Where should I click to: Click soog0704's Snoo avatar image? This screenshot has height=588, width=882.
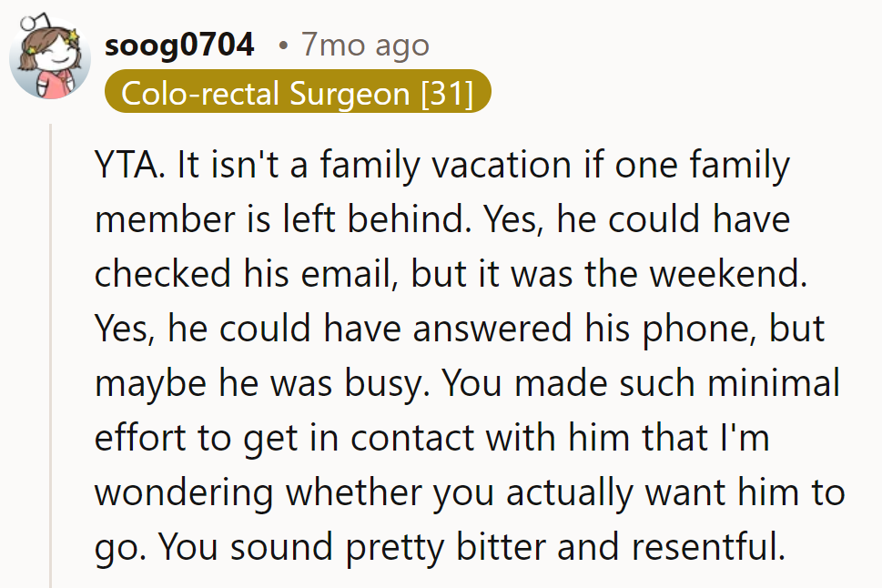pyautogui.click(x=50, y=59)
